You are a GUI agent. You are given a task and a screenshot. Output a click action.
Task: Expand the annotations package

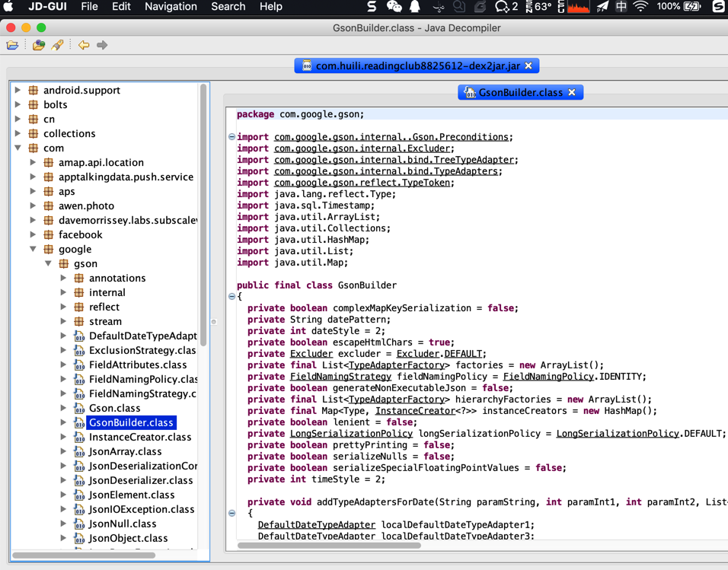64,278
